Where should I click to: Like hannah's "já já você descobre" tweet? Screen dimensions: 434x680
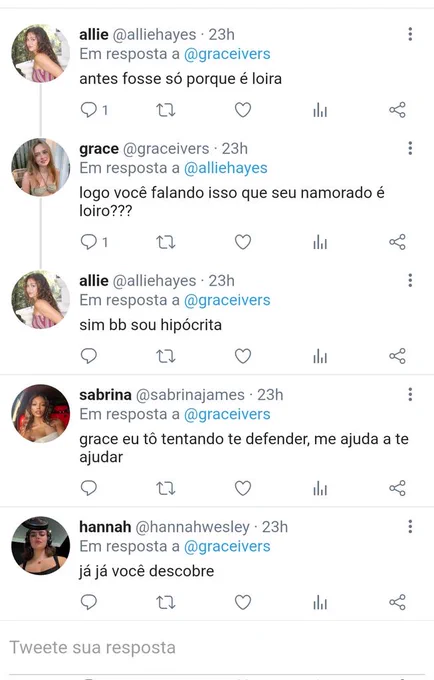[x=243, y=602]
